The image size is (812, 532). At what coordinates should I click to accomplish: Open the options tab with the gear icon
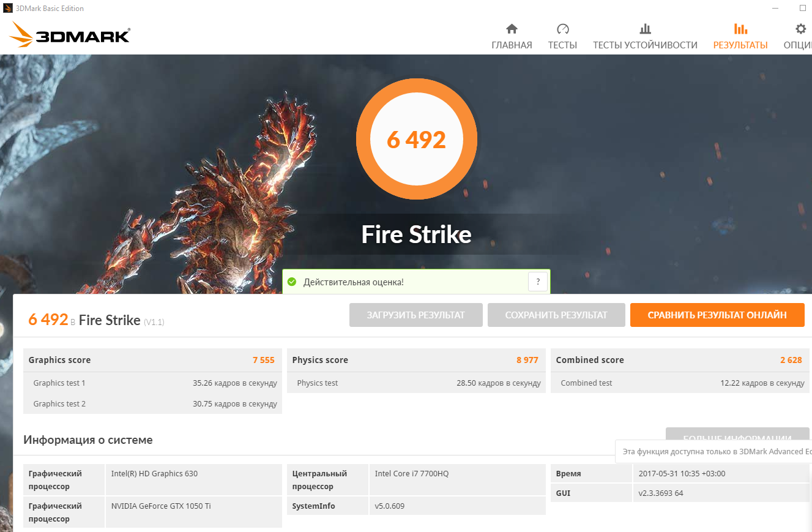tap(799, 37)
